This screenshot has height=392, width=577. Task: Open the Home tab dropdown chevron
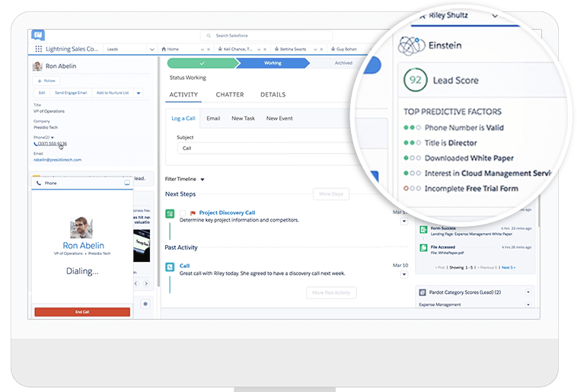(x=202, y=49)
